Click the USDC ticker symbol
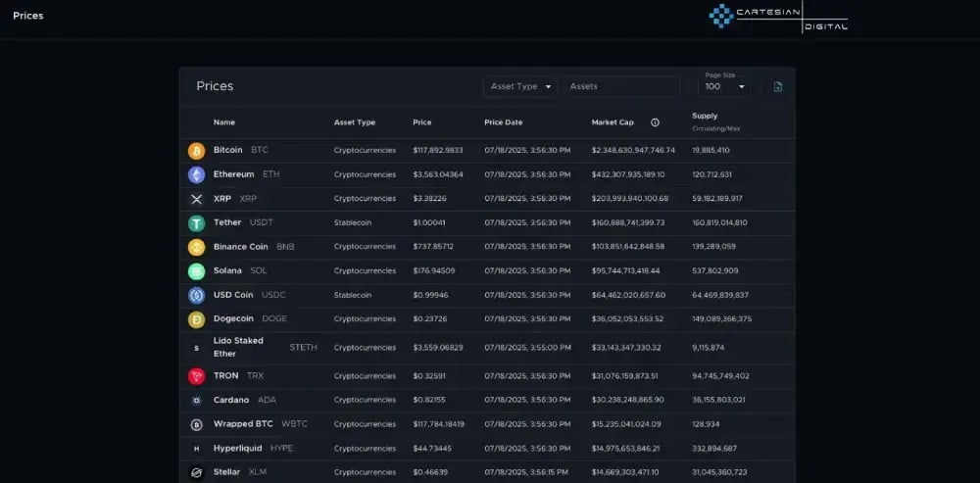The image size is (980, 483). (273, 295)
